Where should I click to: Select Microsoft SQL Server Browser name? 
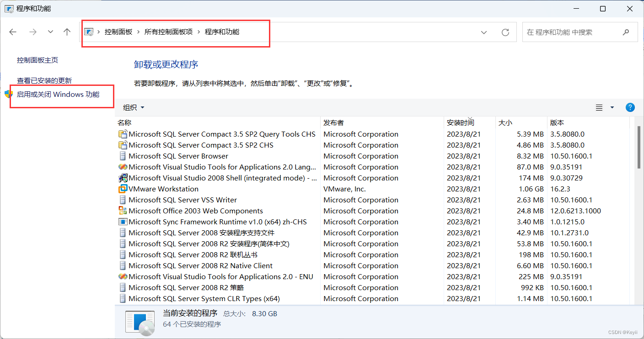click(x=178, y=156)
